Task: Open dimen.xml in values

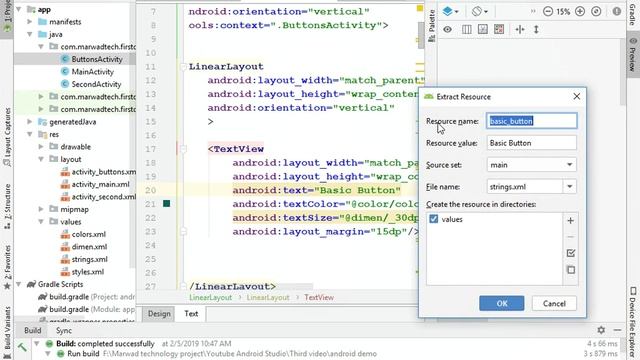Action: (x=89, y=247)
